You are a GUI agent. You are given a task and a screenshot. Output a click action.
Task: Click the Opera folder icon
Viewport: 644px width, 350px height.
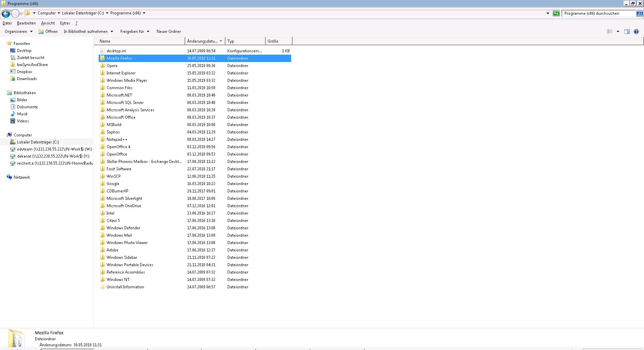[x=102, y=66]
